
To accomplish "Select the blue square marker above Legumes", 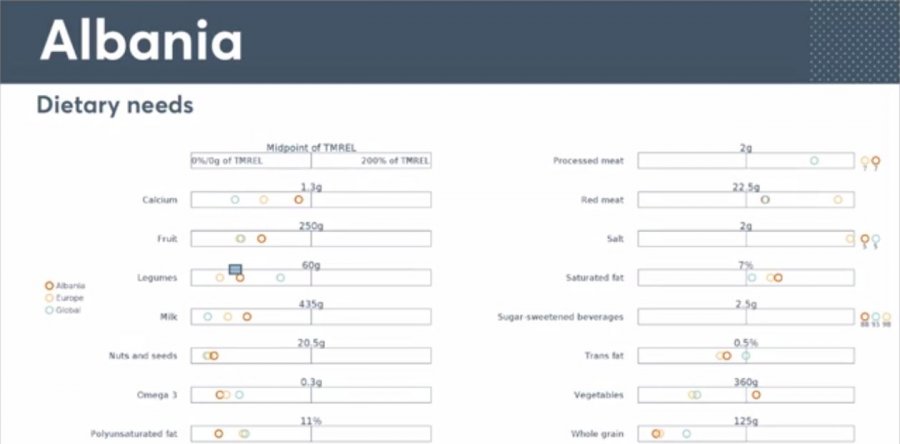I will tap(236, 269).
